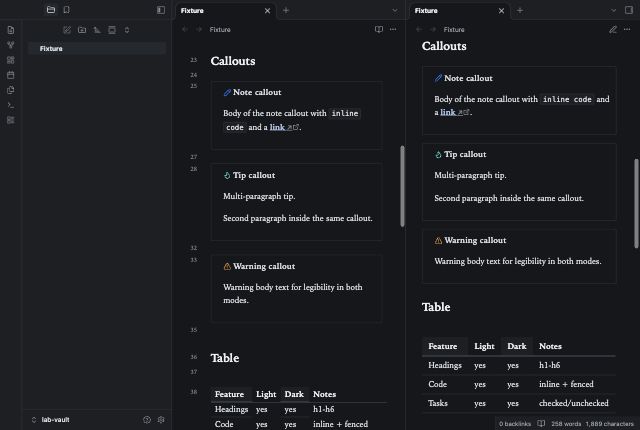
Task: Open command palette from ribbon
Action: 11,105
